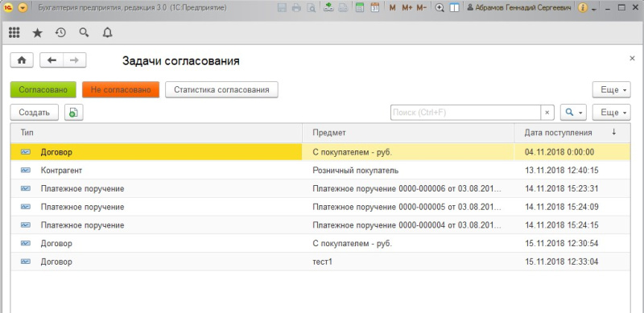The height and width of the screenshot is (313, 644).
Task: Click the green Согласовано button
Action: (43, 89)
